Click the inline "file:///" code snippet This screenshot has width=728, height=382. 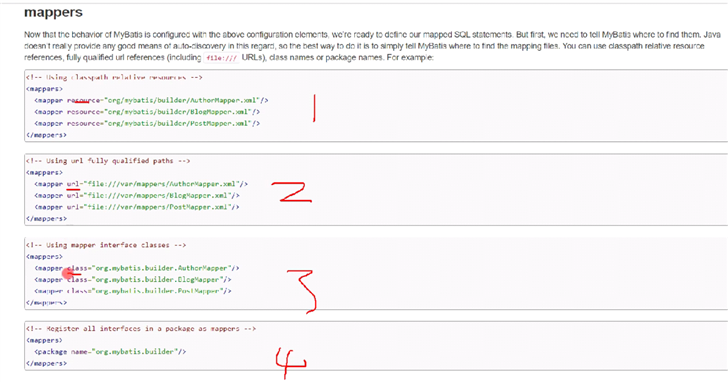pos(221,58)
